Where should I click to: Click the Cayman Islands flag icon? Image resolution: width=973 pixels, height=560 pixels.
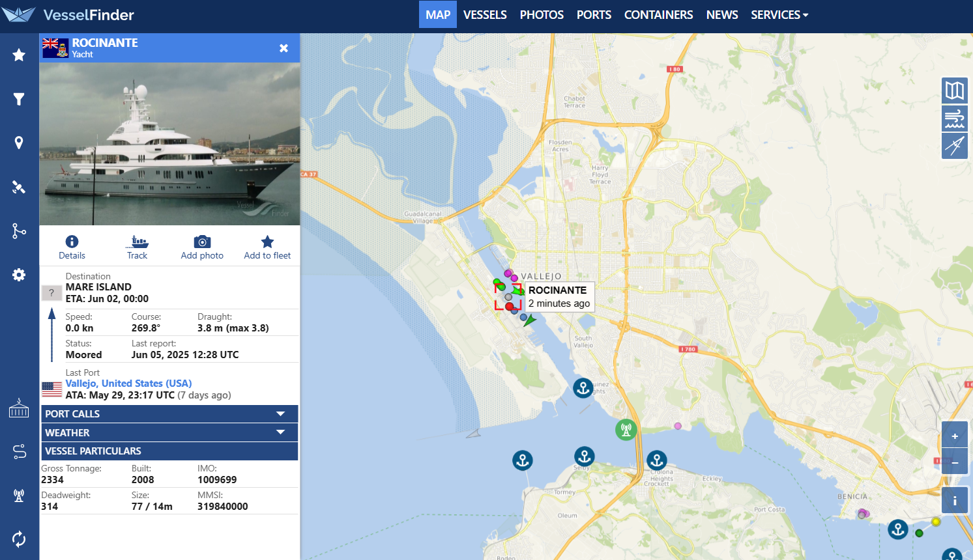[55, 48]
